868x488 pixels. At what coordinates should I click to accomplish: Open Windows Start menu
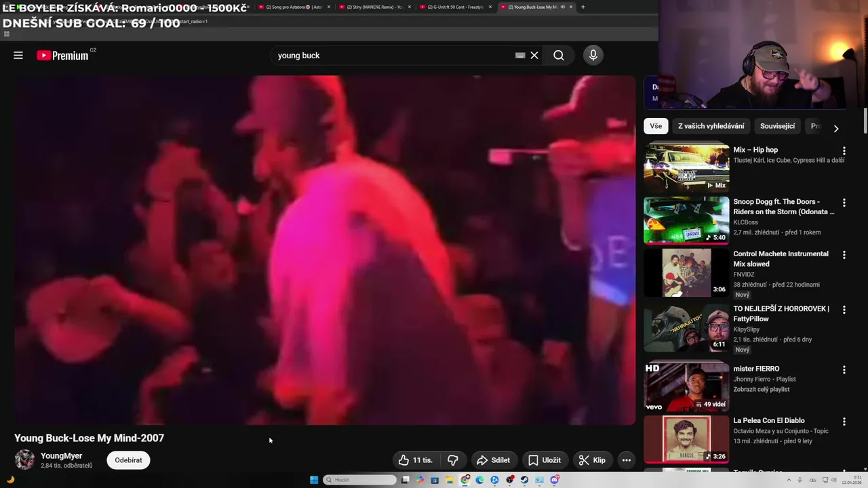[x=314, y=480]
